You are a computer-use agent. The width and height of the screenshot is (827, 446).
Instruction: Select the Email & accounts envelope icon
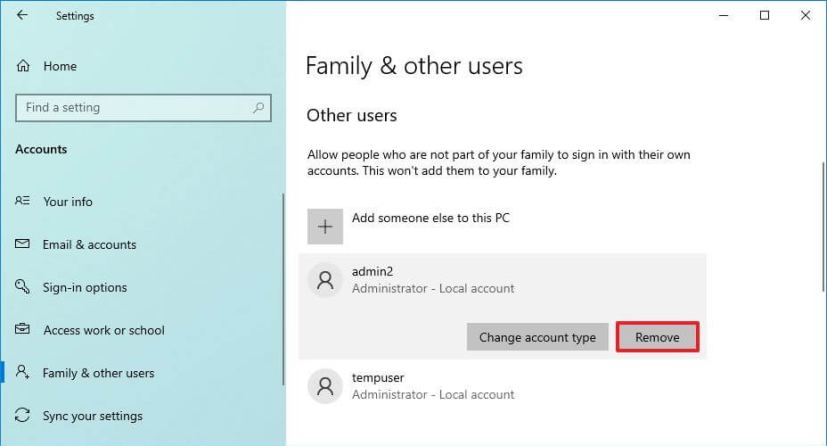point(22,244)
